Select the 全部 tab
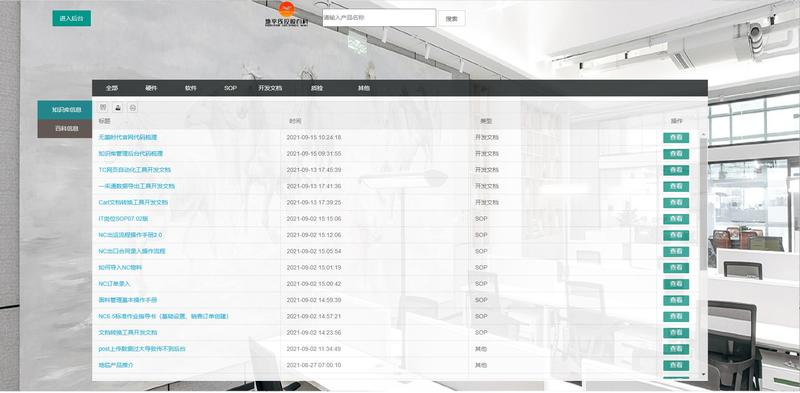Image resolution: width=800 pixels, height=393 pixels. 112,88
